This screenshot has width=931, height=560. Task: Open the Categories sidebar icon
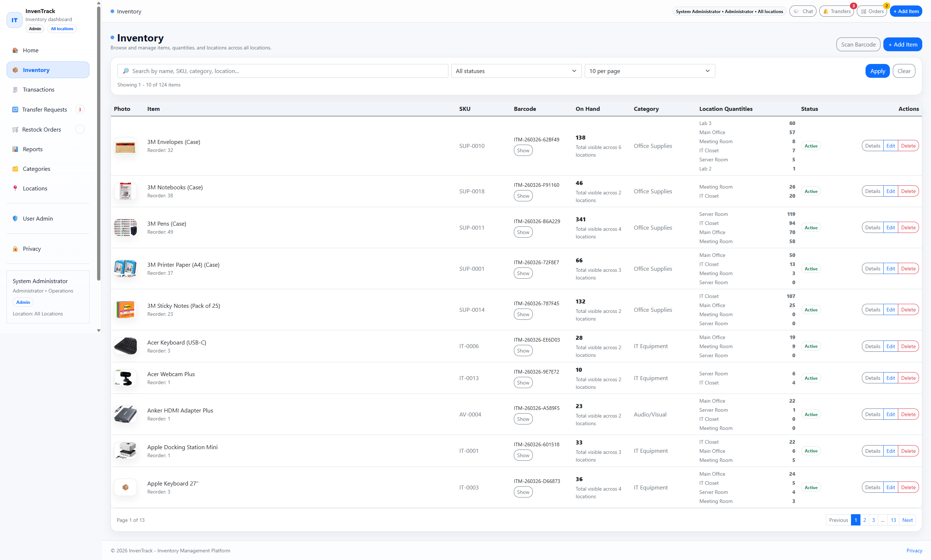pyautogui.click(x=15, y=169)
